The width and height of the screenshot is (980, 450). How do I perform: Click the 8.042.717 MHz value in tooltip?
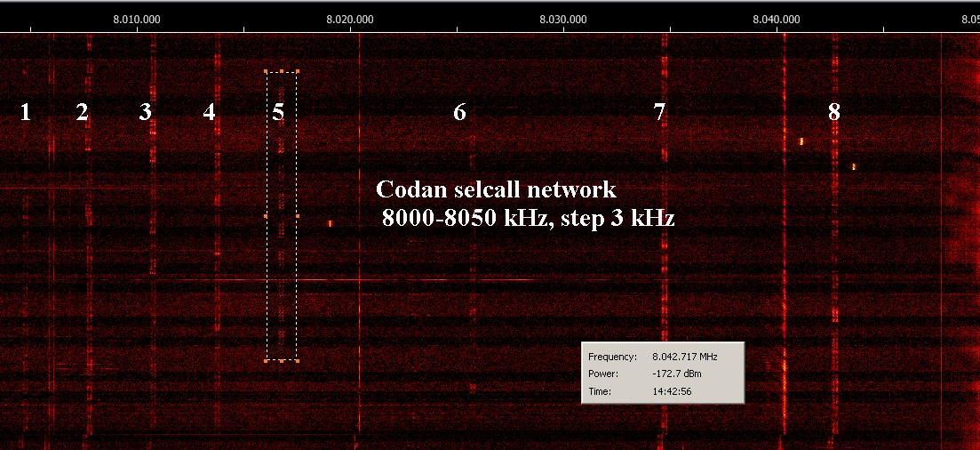coord(685,357)
